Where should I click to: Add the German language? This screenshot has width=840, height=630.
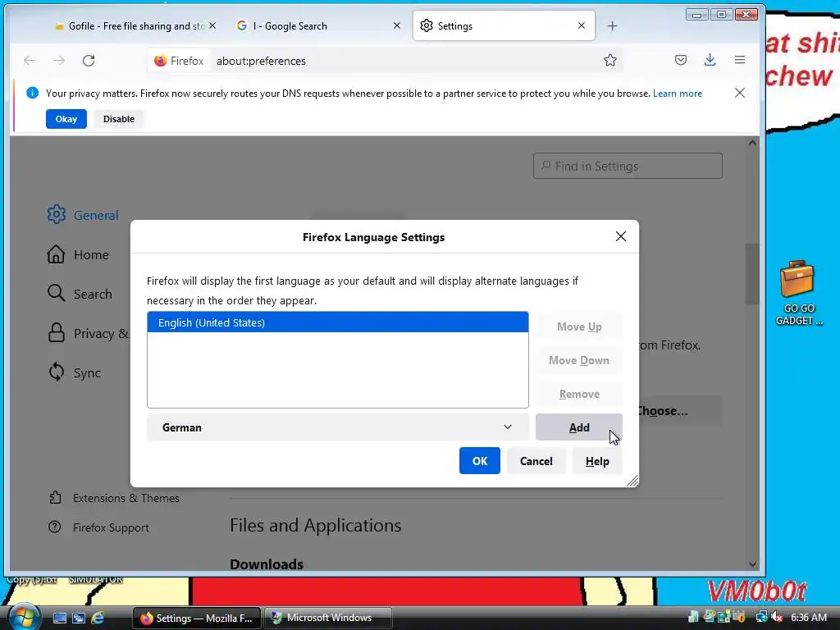click(x=578, y=427)
